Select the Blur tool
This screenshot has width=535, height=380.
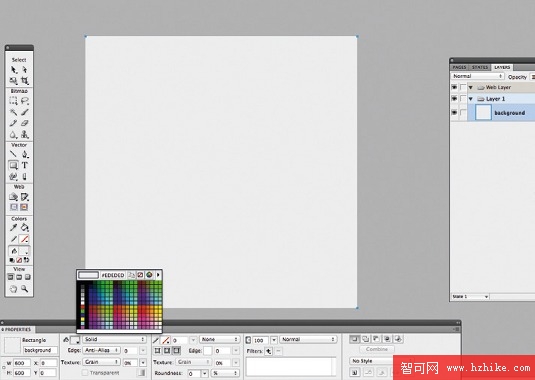14,134
